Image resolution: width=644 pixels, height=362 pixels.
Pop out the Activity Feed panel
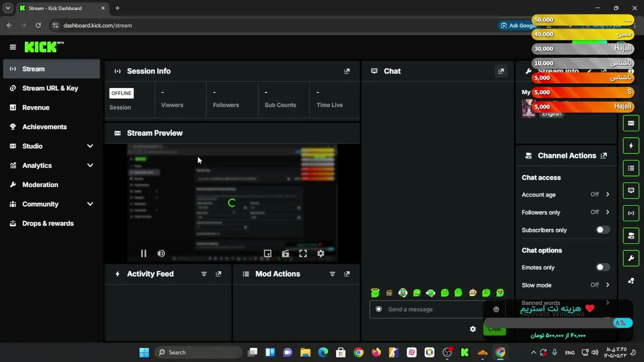coord(218,274)
